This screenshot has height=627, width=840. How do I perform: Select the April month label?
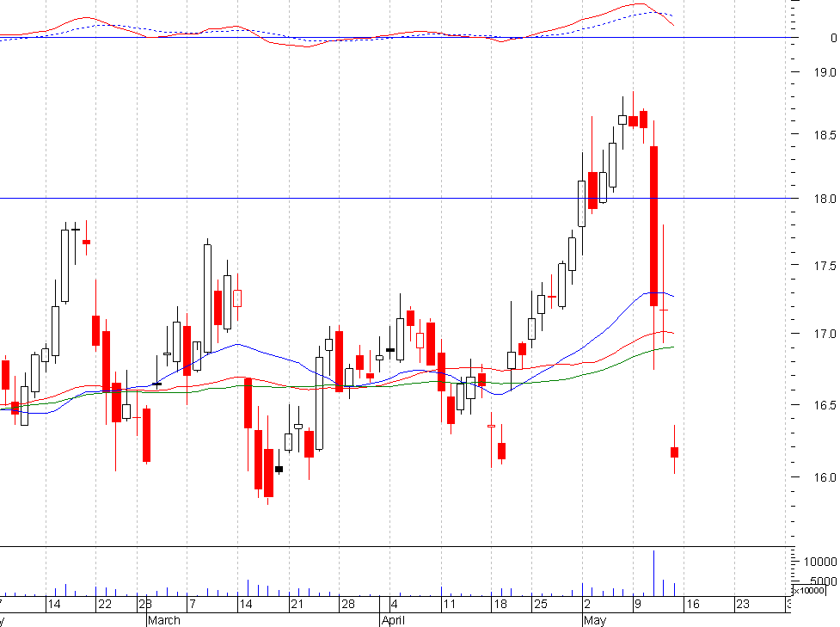point(393,620)
